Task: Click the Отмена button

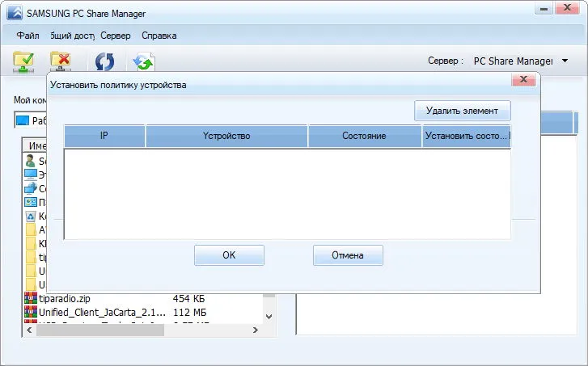Action: (348, 255)
